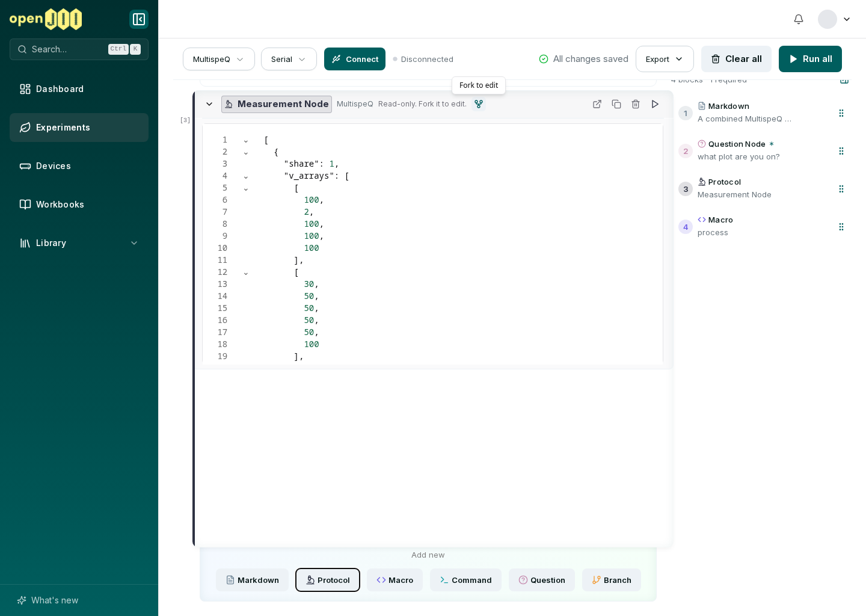Open the MultispeQ device dropdown
Screen dimensions: 866x616
tap(219, 59)
